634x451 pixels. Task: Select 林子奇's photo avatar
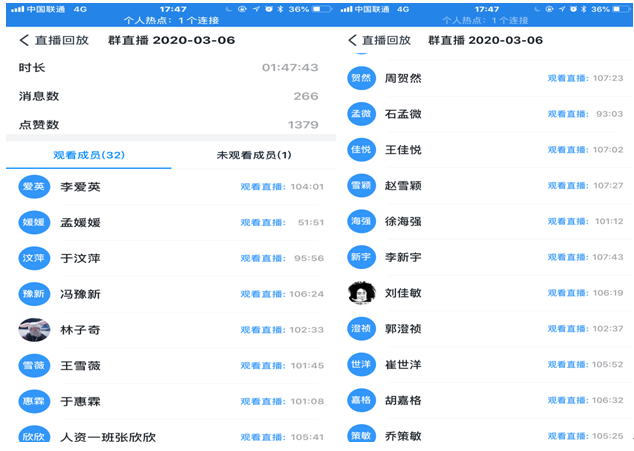[x=34, y=330]
